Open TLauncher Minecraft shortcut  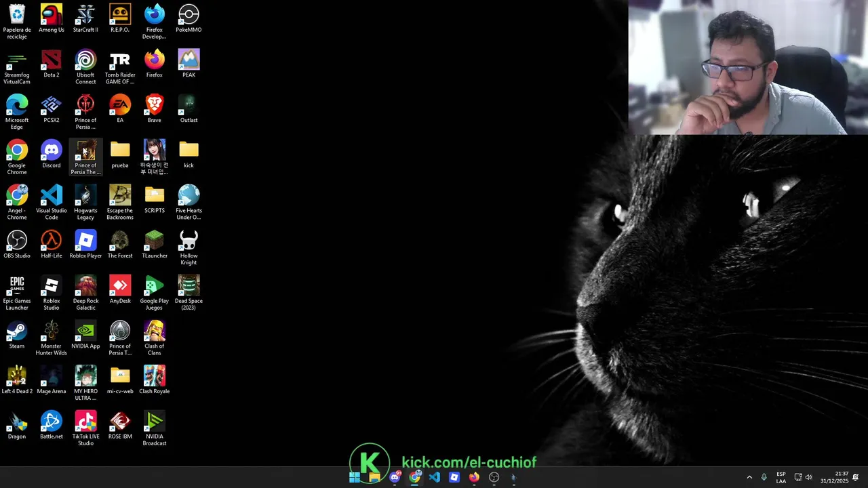point(155,245)
